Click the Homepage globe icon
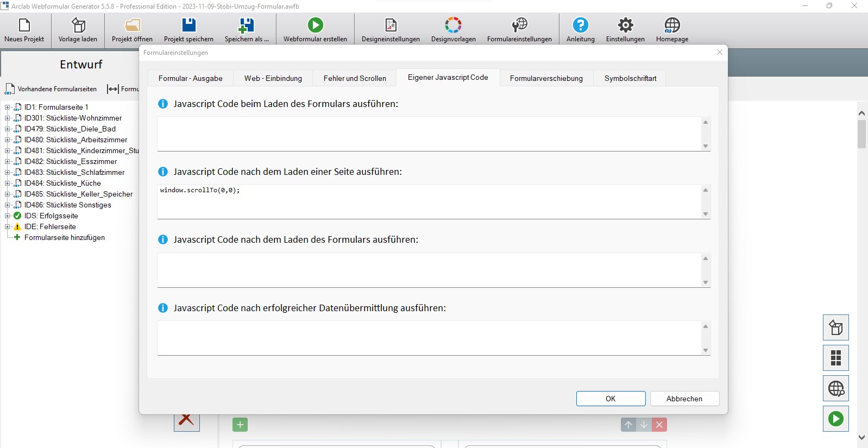The width and height of the screenshot is (868, 448). tap(672, 26)
